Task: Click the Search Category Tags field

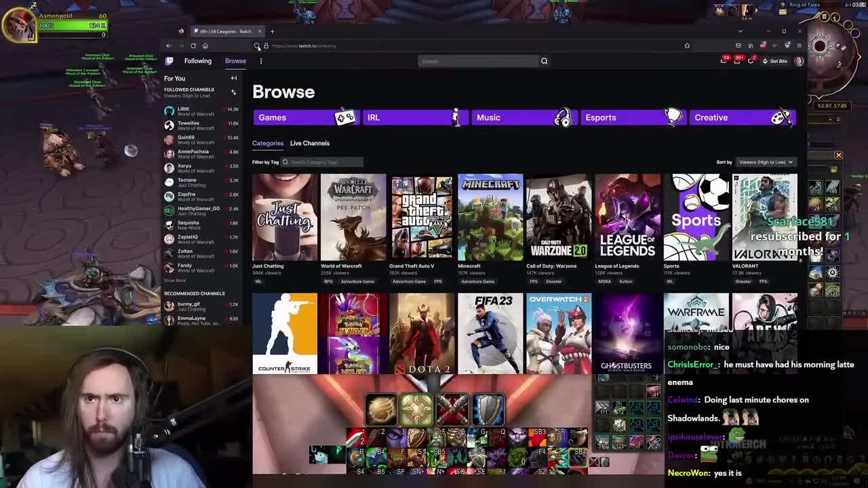Action: coord(322,162)
